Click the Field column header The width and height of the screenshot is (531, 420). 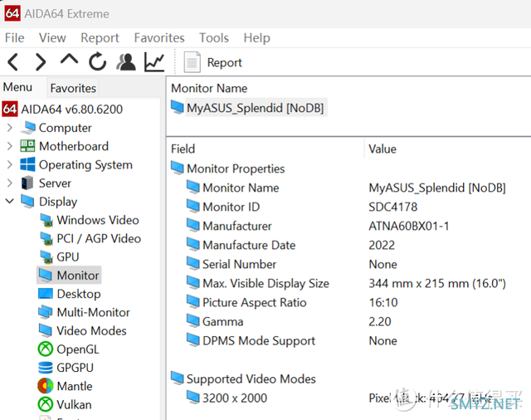pyautogui.click(x=183, y=149)
